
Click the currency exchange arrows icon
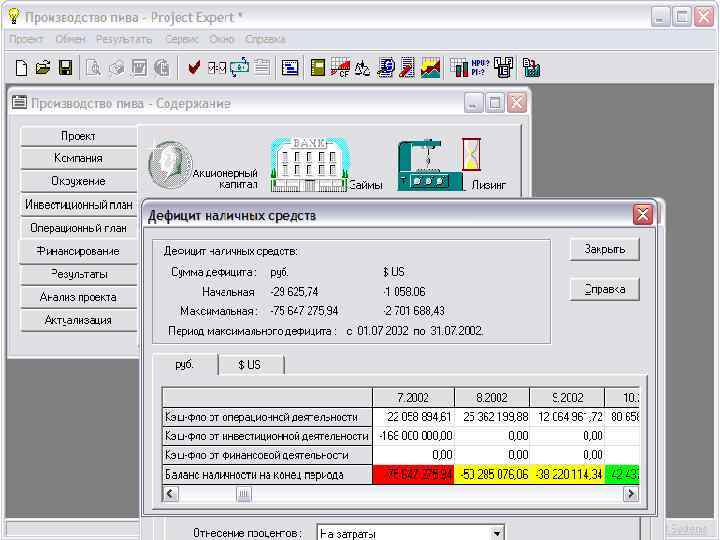(x=239, y=68)
